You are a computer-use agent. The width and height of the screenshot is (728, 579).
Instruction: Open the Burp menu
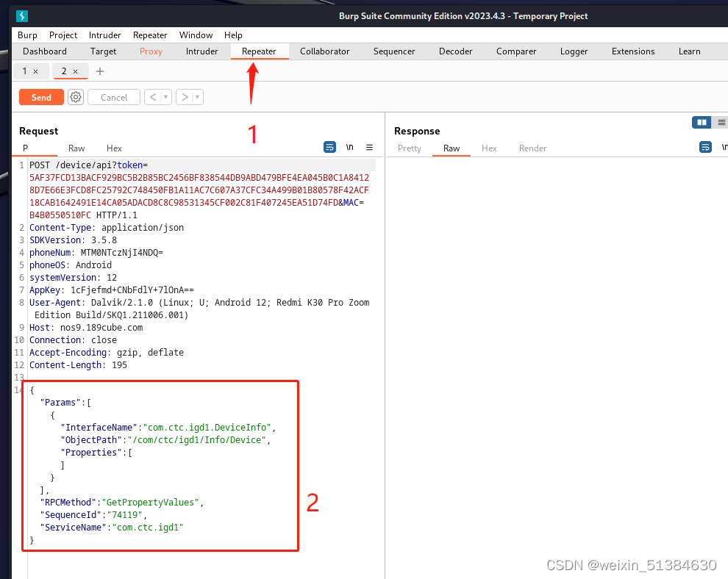[x=27, y=35]
